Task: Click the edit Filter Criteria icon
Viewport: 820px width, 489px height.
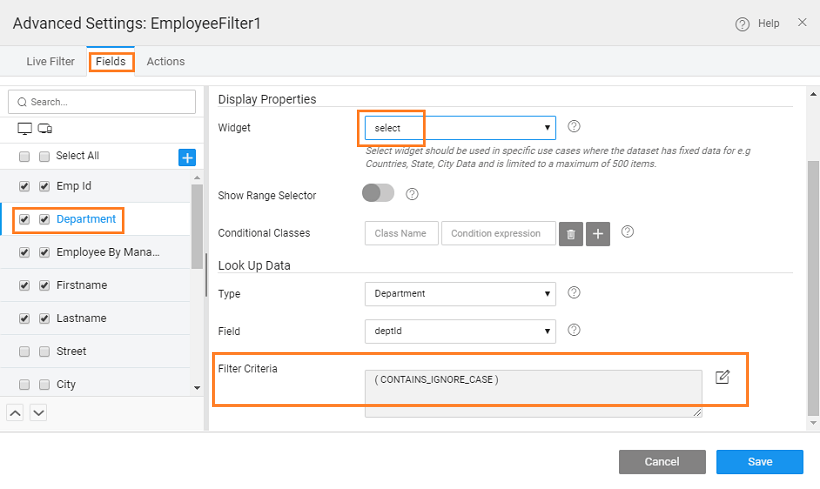Action: tap(723, 377)
